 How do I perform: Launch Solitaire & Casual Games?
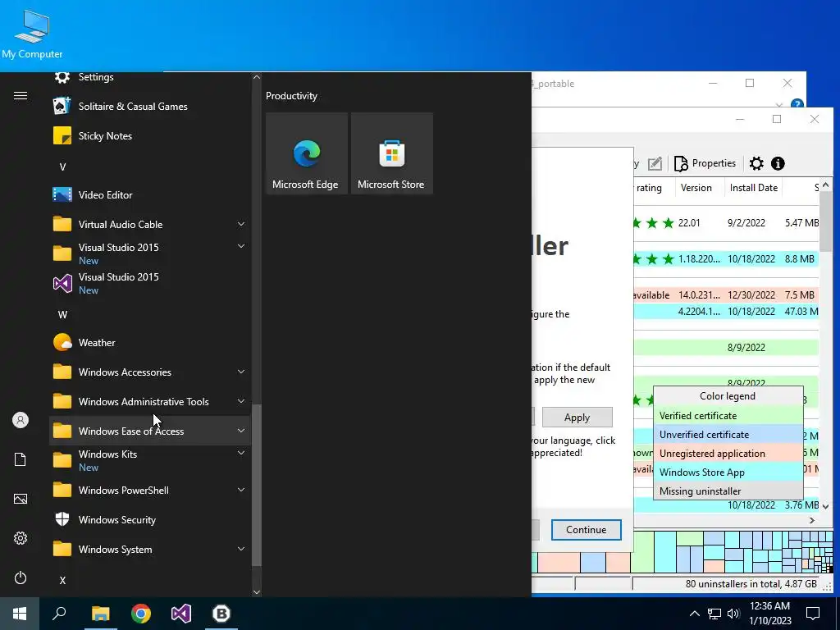coord(150,106)
